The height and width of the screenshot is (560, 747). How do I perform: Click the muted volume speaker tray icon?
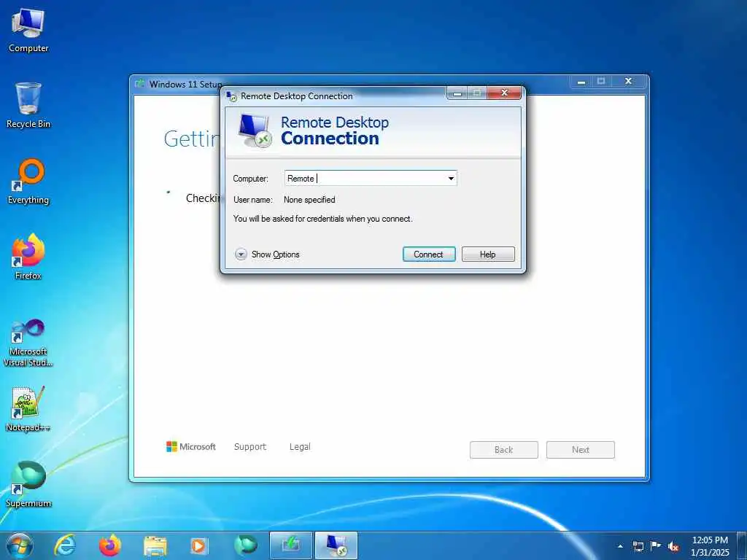point(673,546)
